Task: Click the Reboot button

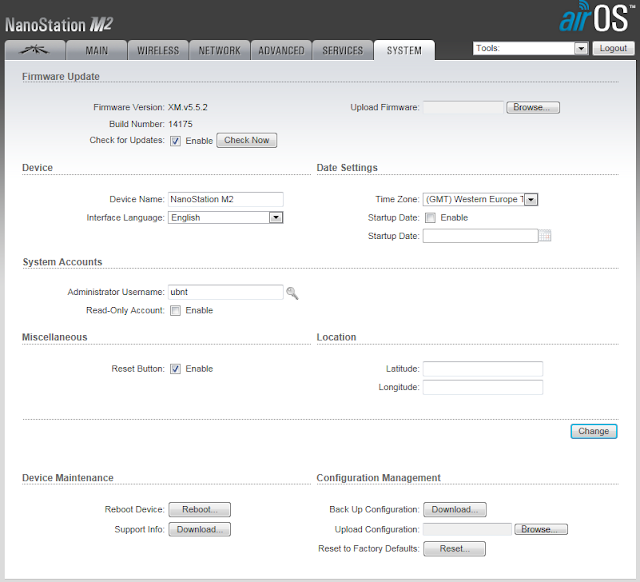Action: tap(200, 510)
